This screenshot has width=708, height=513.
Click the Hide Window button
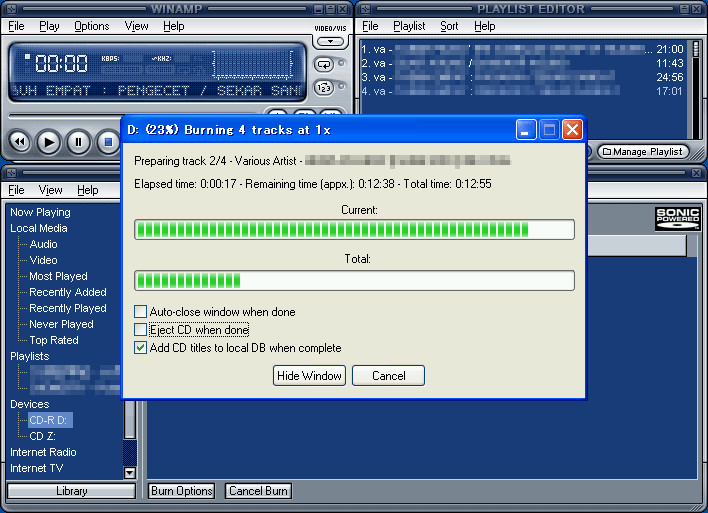(x=309, y=376)
